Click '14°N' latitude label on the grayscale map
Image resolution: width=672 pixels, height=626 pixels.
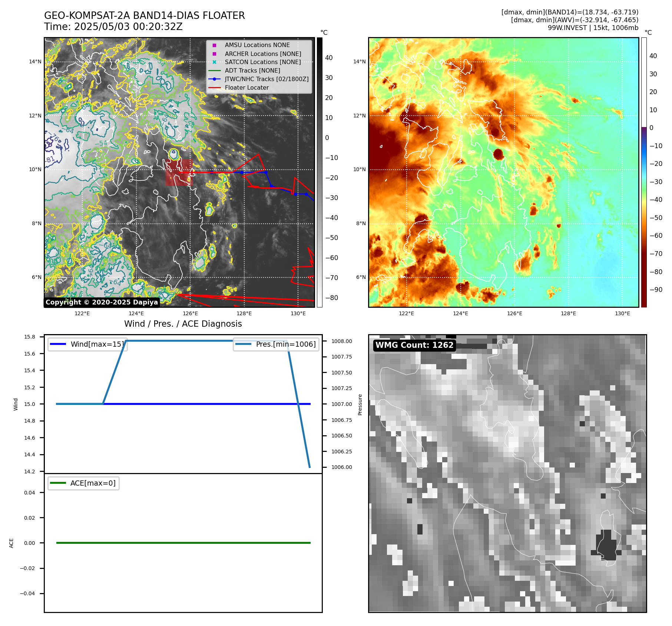[35, 62]
